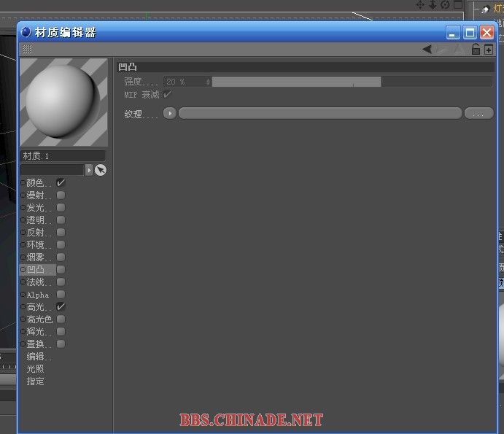Click the texture browse '...' button
The image size is (504, 434).
[x=478, y=114]
